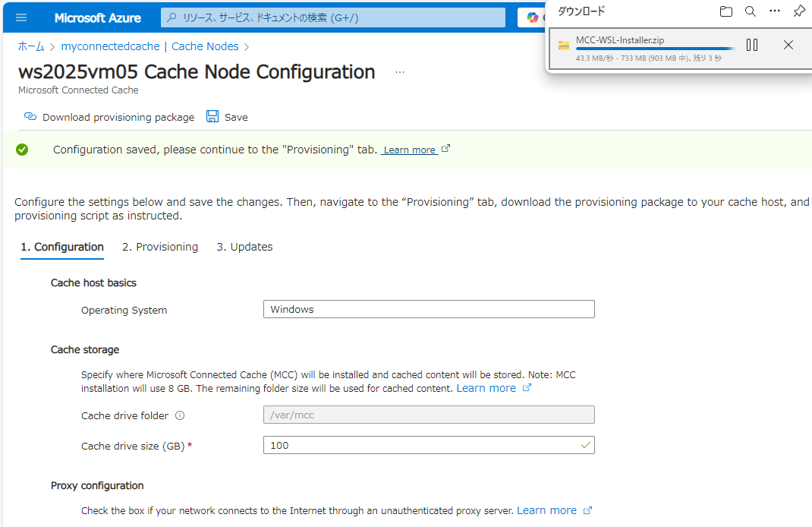Click the MCC-WSL-Installer.zip file icon
Viewport: 812px width, 527px height.
[563, 45]
